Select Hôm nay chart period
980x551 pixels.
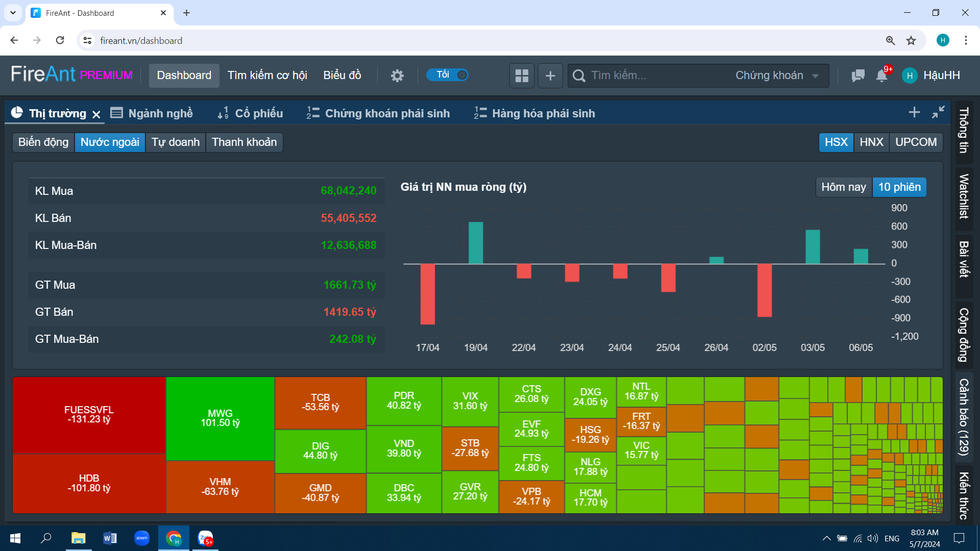pos(843,187)
